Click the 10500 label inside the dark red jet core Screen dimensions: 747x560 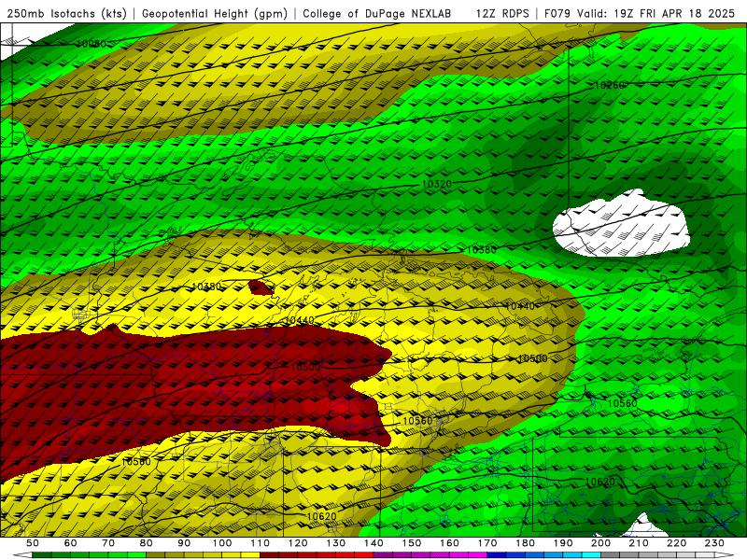coord(305,367)
